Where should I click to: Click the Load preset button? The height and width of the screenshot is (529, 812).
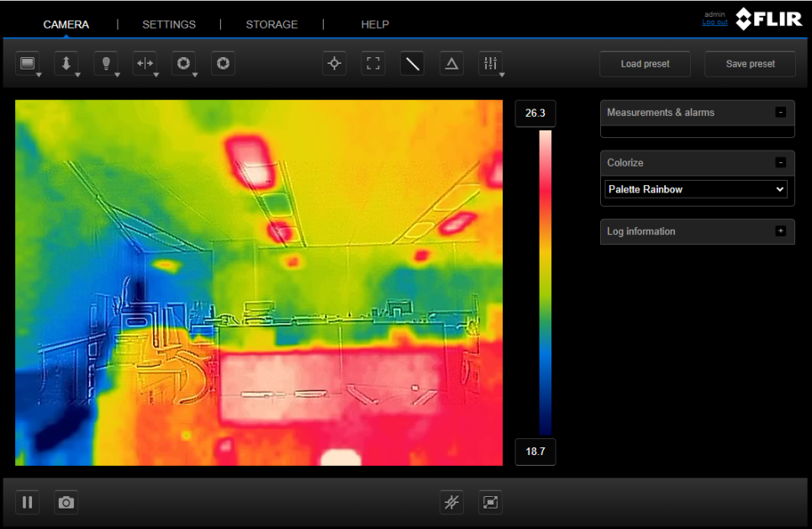coord(645,64)
